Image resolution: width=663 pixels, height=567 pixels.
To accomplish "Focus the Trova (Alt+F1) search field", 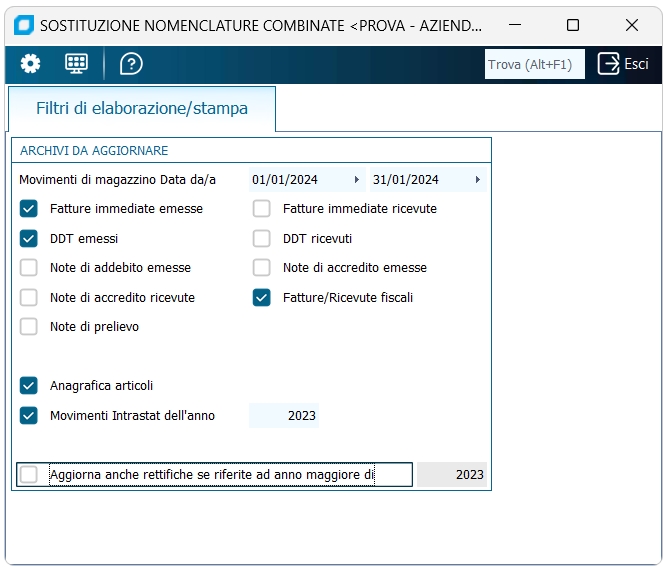I will 534,64.
